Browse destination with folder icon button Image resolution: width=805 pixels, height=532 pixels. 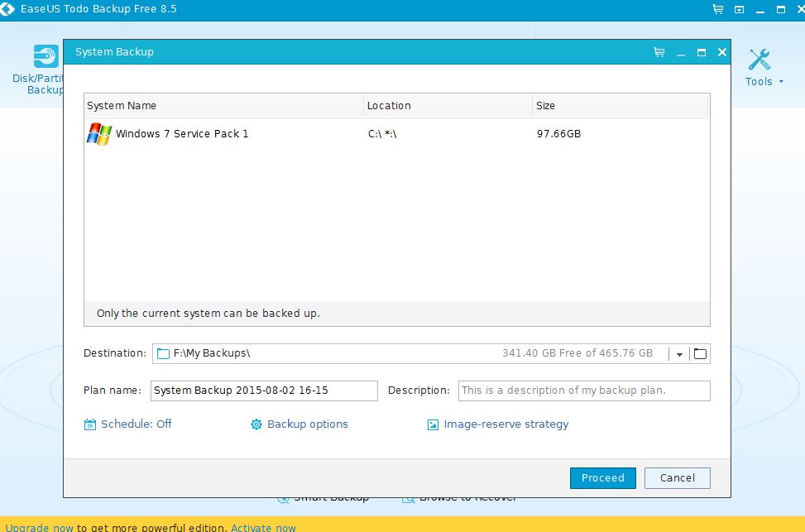click(700, 354)
